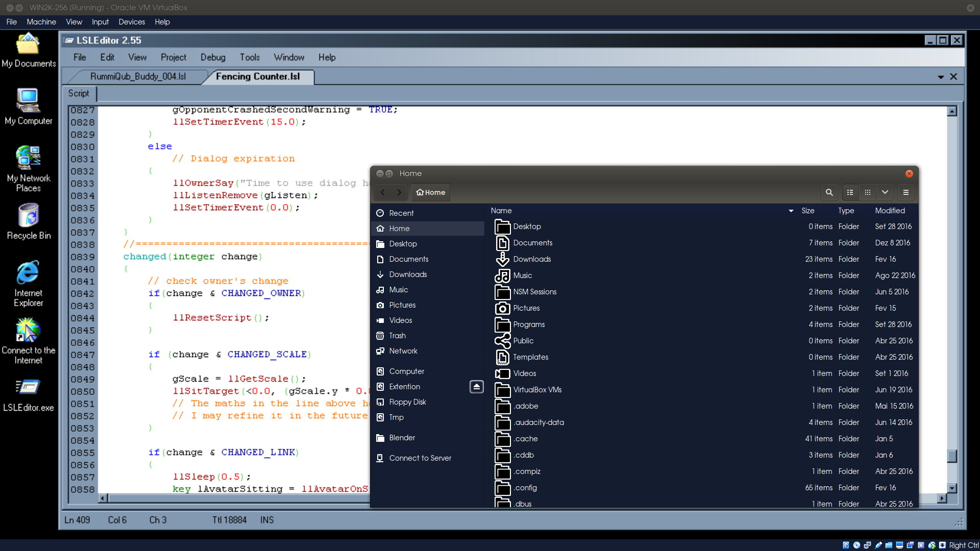Open the hamburger menu in file manager
Image resolution: width=980 pixels, height=551 pixels.
coord(906,192)
